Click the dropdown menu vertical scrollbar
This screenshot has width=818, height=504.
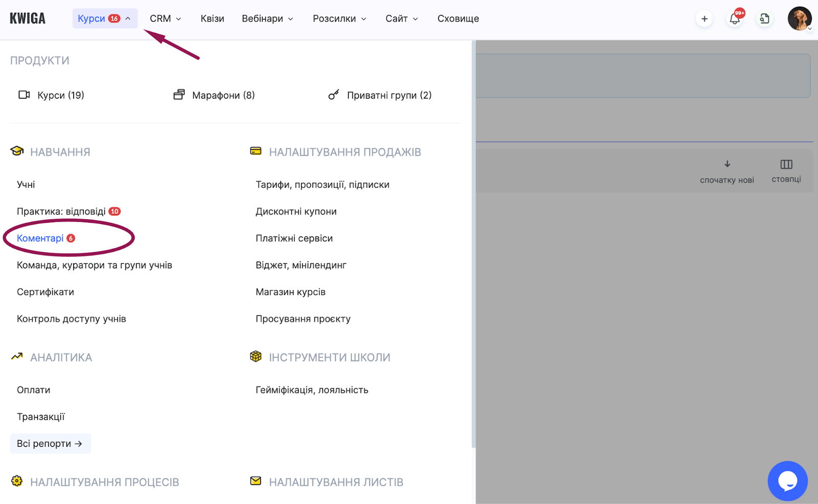(473, 245)
